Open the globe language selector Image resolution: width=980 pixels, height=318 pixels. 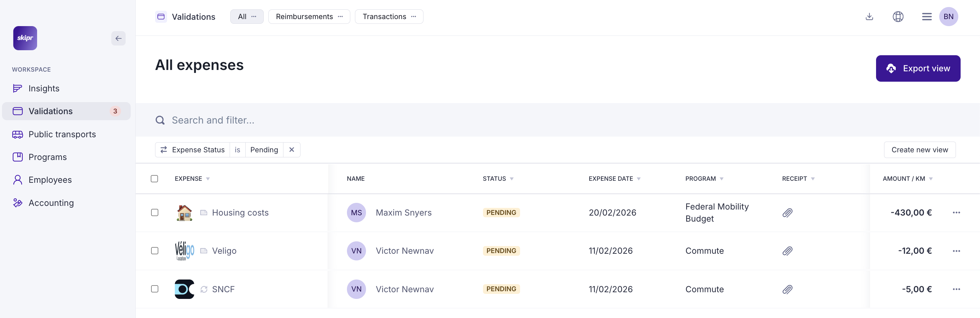(898, 17)
